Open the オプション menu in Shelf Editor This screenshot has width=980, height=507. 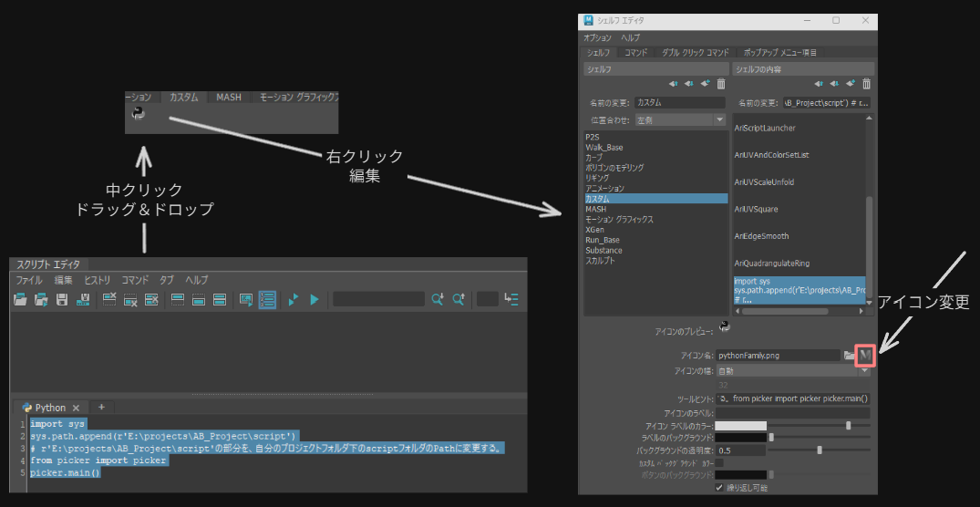597,38
